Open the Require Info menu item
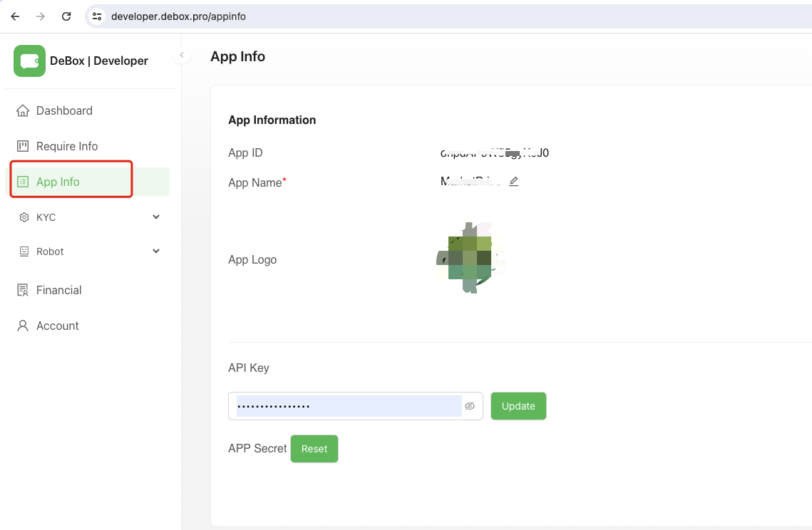This screenshot has width=812, height=530. (x=88, y=147)
